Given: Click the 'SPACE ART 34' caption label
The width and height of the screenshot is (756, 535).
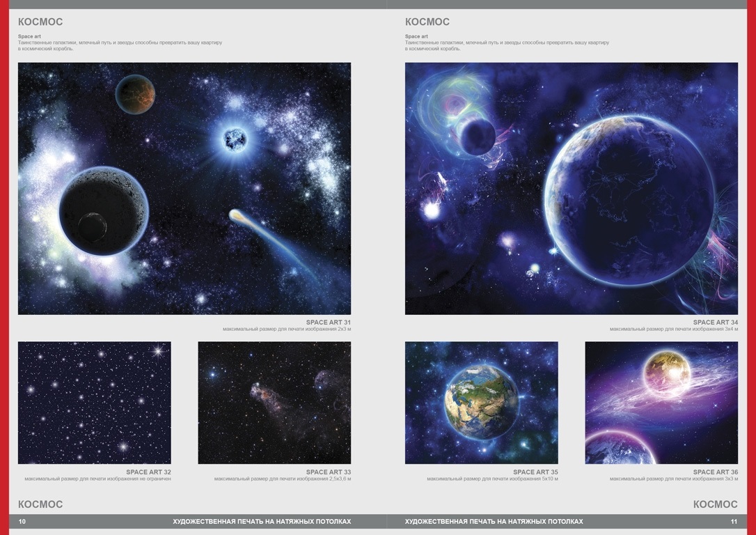Looking at the screenshot, I should click(715, 322).
